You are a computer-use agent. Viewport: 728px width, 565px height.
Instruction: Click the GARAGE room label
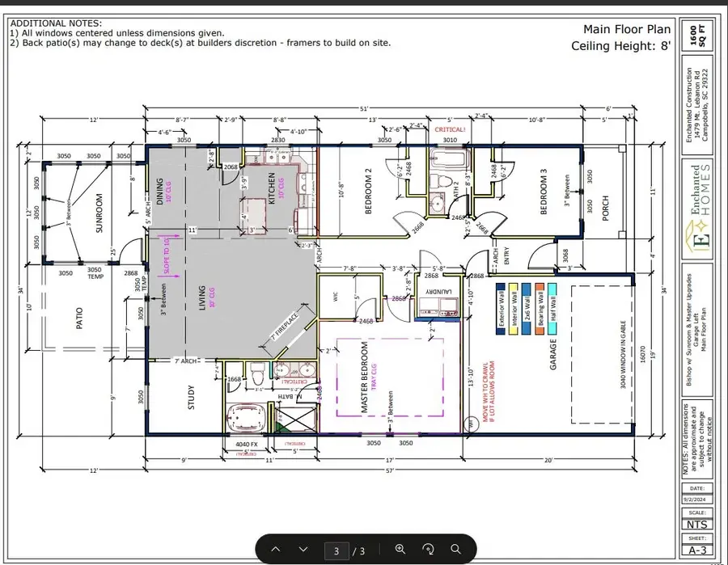point(554,352)
